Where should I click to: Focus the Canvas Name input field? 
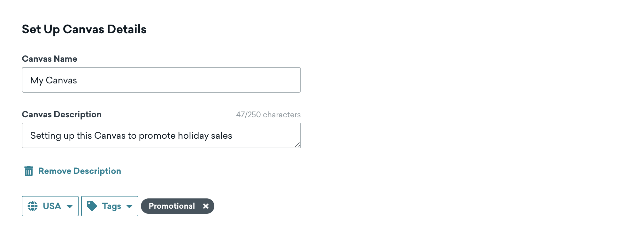click(161, 80)
